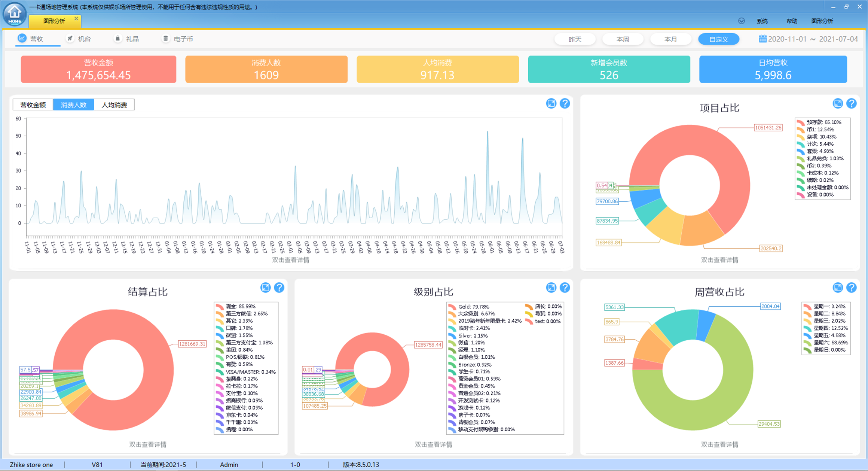Image resolution: width=868 pixels, height=471 pixels.
Task: Toggle chart to 人均消费 view
Action: coord(114,105)
